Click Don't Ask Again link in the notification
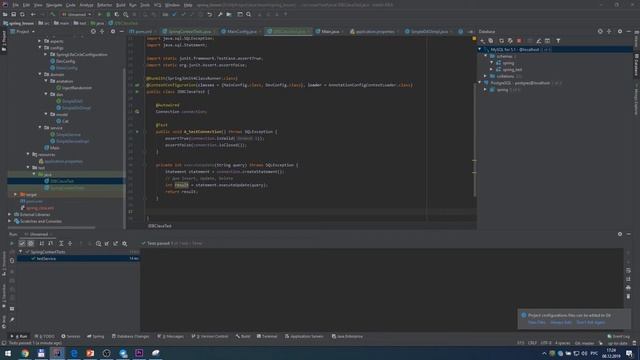 click(x=591, y=322)
